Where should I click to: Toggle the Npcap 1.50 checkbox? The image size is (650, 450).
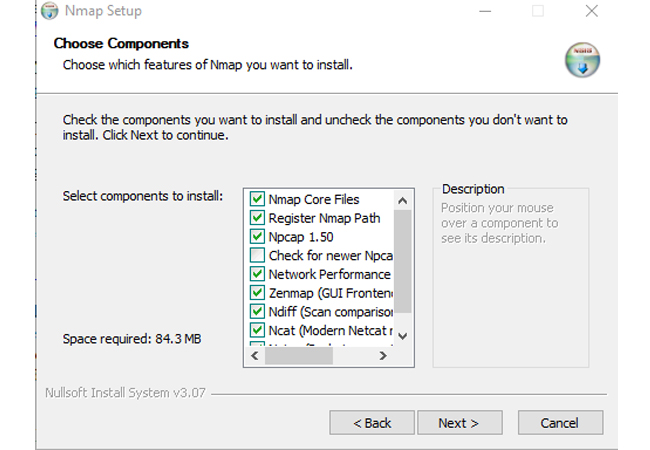pos(257,236)
